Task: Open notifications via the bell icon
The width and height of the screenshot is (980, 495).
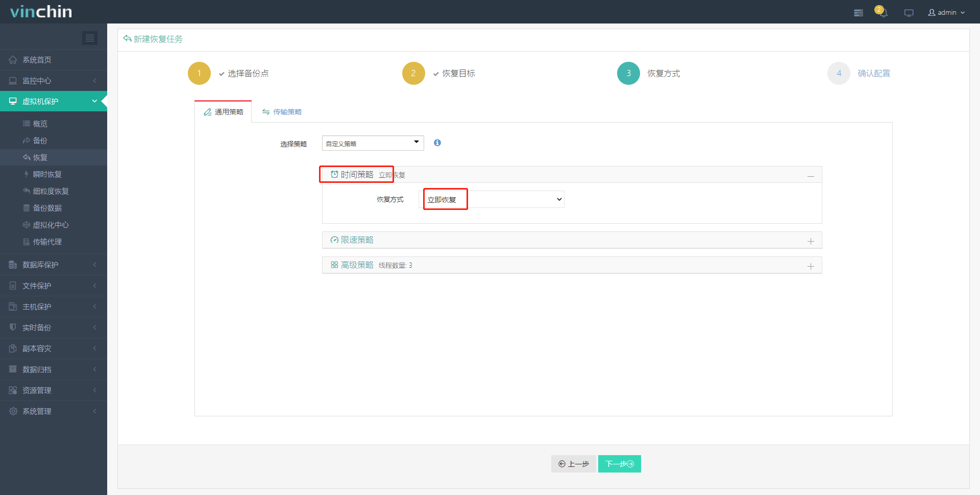Action: [x=882, y=12]
